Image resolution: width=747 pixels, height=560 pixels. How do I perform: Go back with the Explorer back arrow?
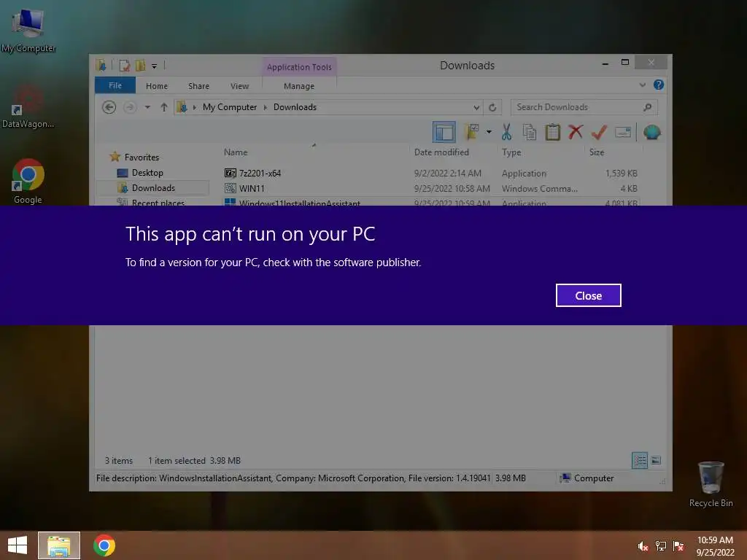tap(109, 107)
